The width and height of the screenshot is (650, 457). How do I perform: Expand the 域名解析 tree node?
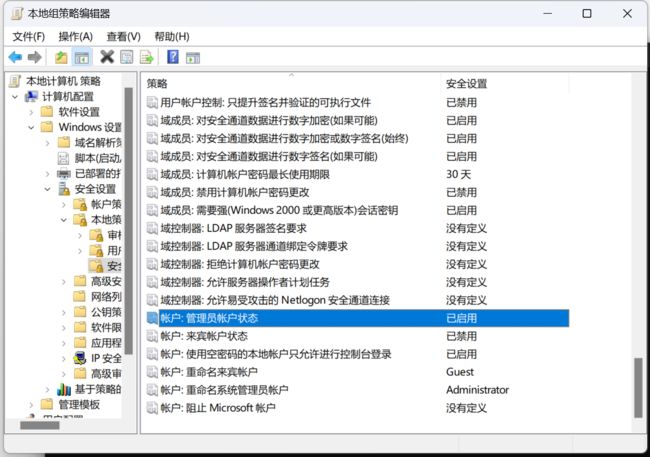[48, 143]
